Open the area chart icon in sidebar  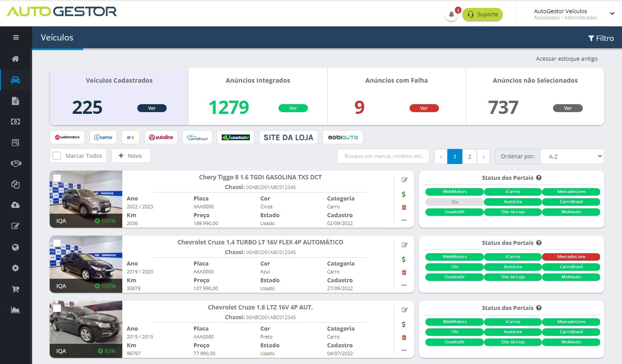(15, 310)
